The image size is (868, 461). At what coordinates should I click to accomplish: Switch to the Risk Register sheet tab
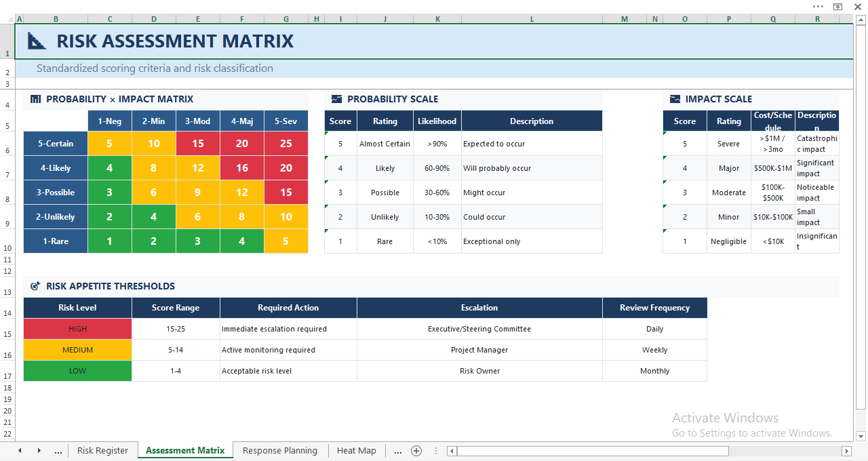102,451
